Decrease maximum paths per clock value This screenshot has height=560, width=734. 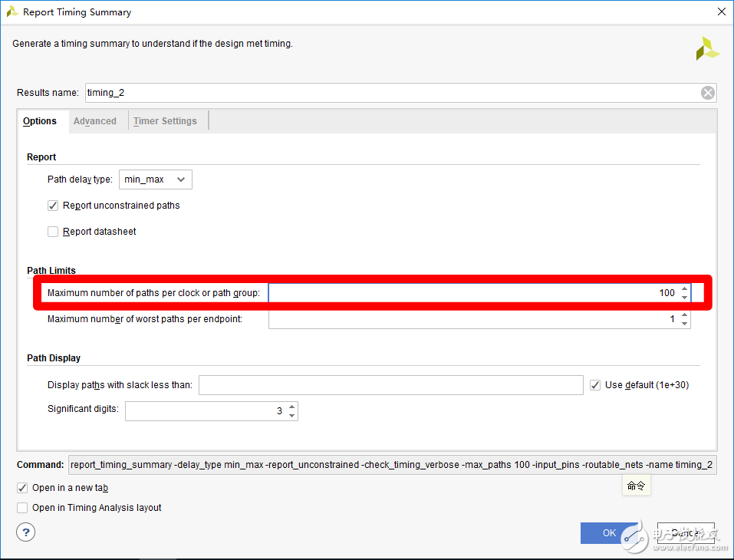[685, 298]
